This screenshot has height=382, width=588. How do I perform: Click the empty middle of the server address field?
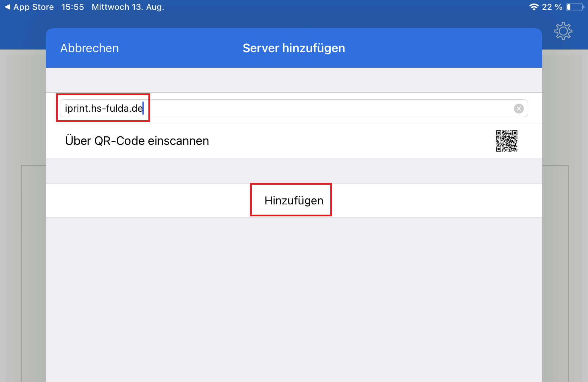tap(317, 108)
